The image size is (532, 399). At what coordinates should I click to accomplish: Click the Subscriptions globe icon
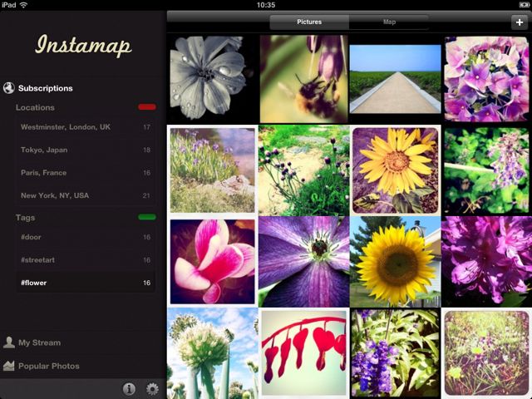tap(9, 88)
